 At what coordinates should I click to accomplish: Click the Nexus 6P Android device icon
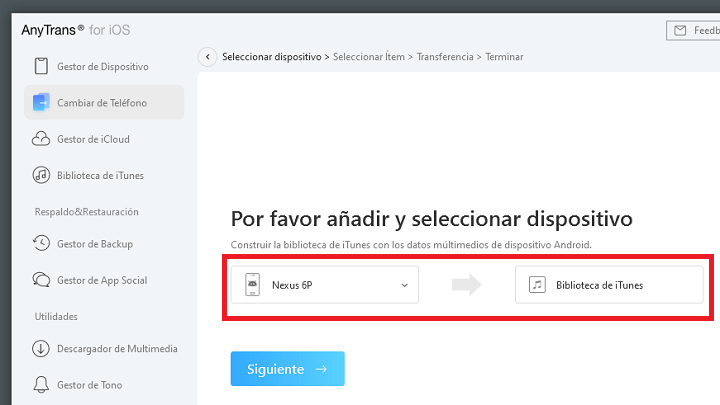pos(252,285)
